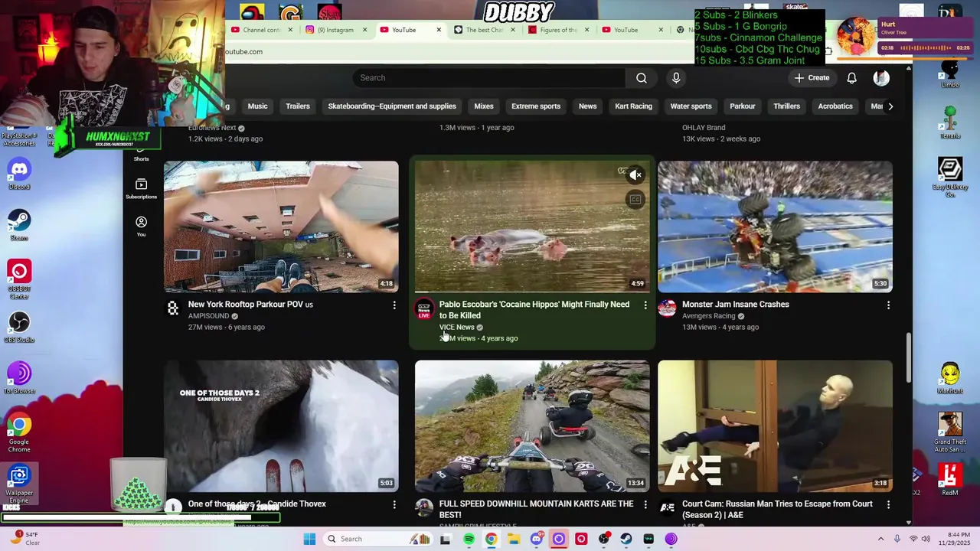
Task: Click the Create button
Action: (812, 78)
